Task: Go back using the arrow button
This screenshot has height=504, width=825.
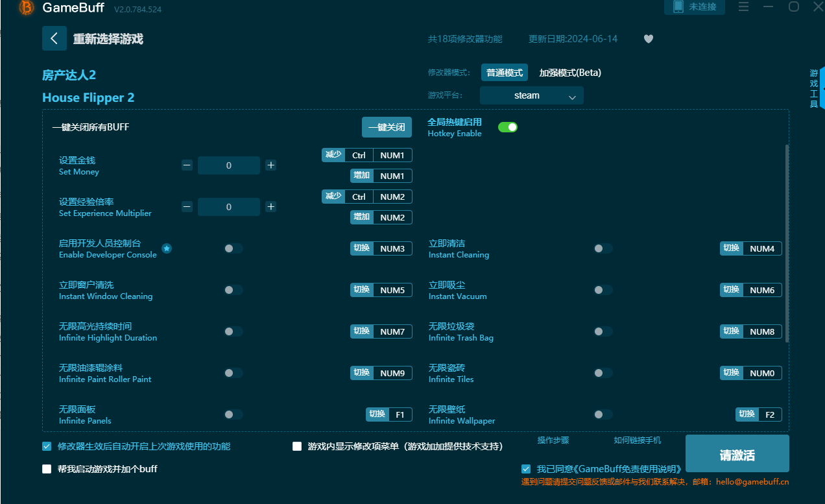Action: pos(54,38)
